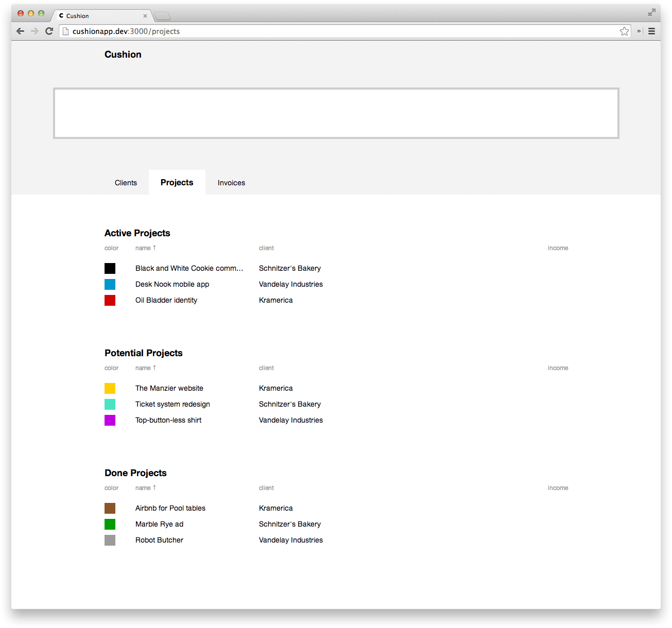Sort Active Projects by income column
This screenshot has width=672, height=628.
558,248
